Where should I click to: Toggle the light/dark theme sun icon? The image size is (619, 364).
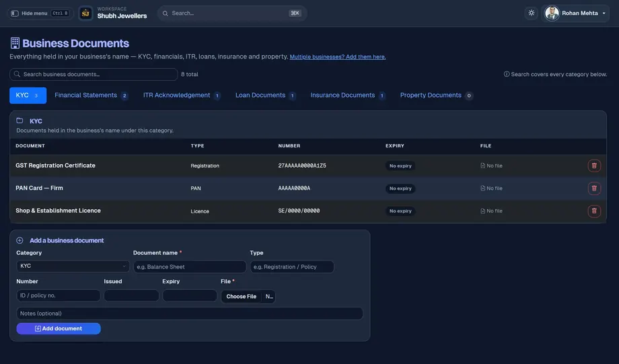coord(532,13)
